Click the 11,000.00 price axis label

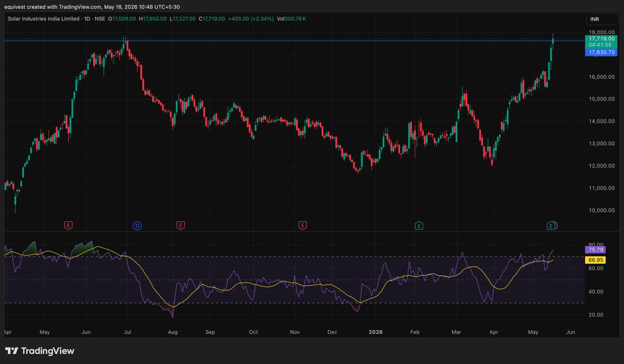pos(602,188)
